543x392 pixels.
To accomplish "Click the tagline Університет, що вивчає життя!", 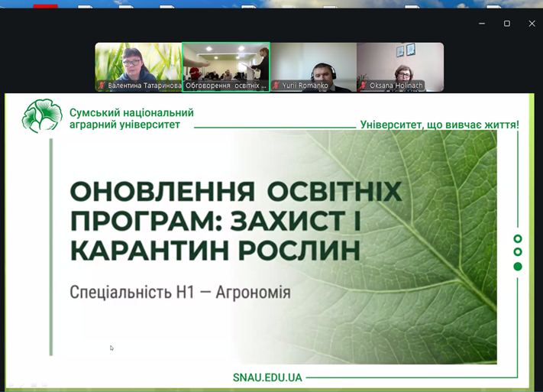I will tap(439, 125).
